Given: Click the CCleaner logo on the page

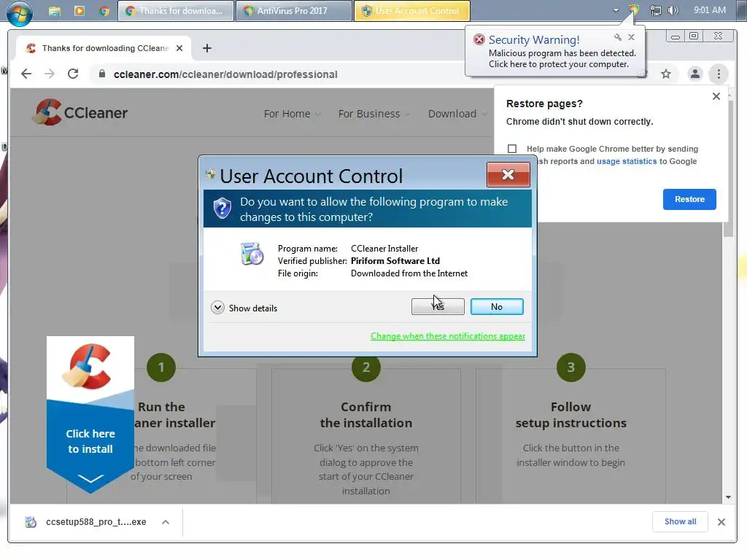Looking at the screenshot, I should (x=80, y=112).
